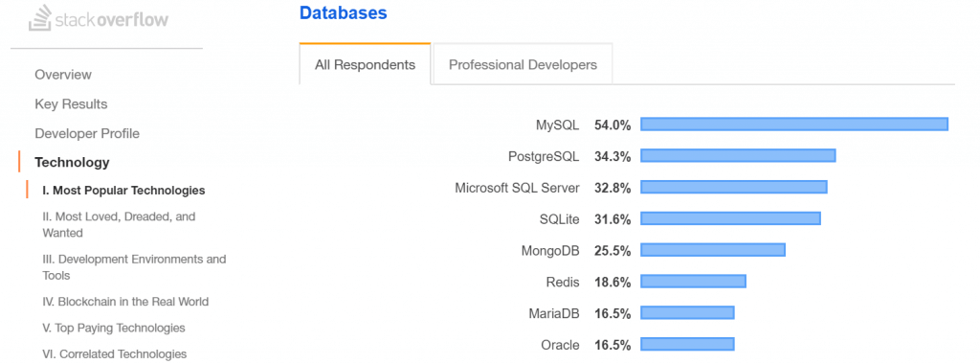Click the Microsoft SQL Server bar
Viewport: 980px width, 364px height.
pyautogui.click(x=734, y=187)
